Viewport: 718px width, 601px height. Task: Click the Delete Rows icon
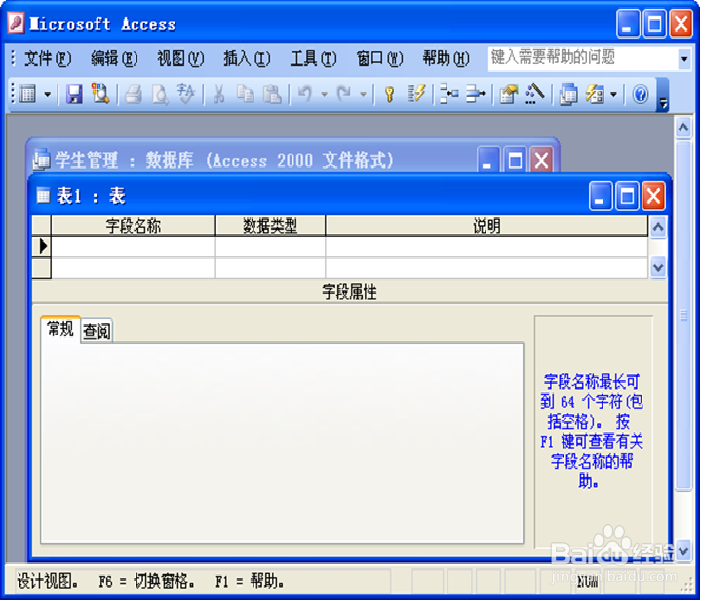pyautogui.click(x=475, y=94)
